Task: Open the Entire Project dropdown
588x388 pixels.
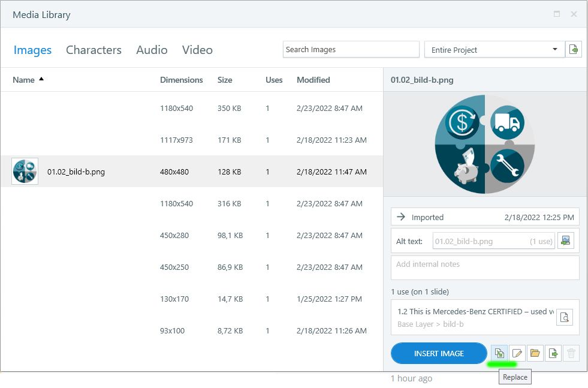Action: (x=494, y=50)
